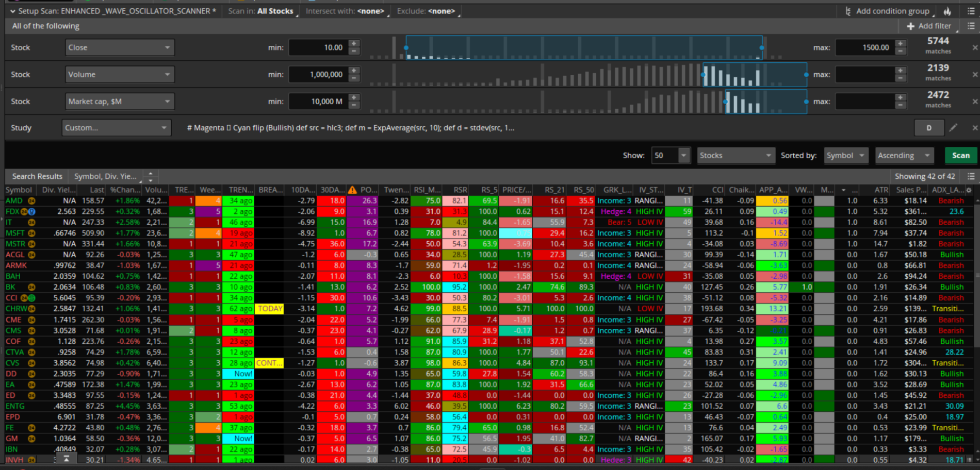Image resolution: width=980 pixels, height=470 pixels.
Task: Click the 24-hour badge icon next to MSTR
Action: point(31,244)
